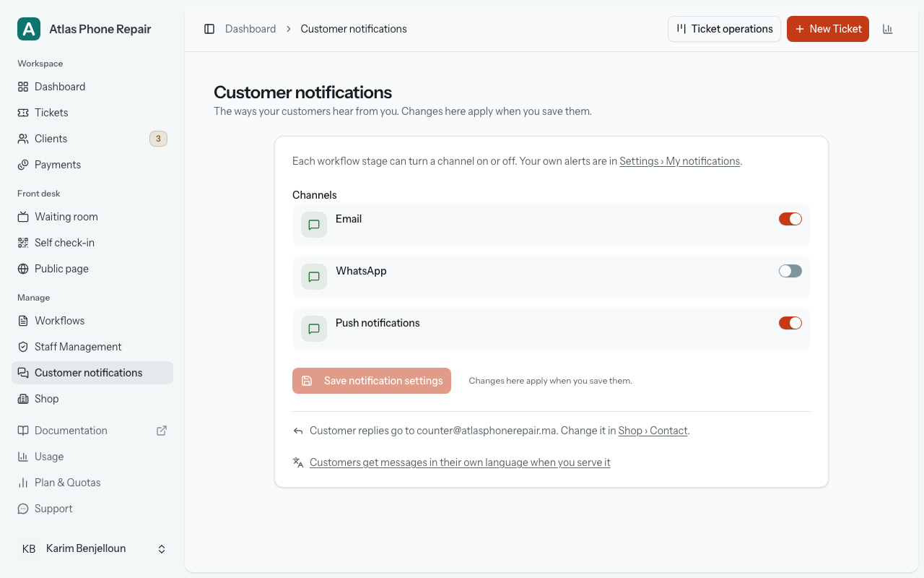Open the customers' own language messages link
This screenshot has width=924, height=578.
(x=460, y=462)
